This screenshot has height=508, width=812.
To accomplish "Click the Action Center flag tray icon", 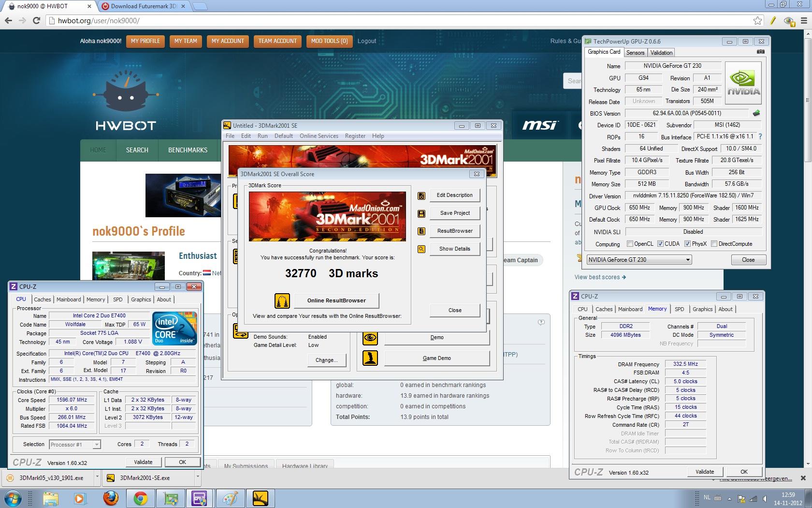I will click(741, 499).
